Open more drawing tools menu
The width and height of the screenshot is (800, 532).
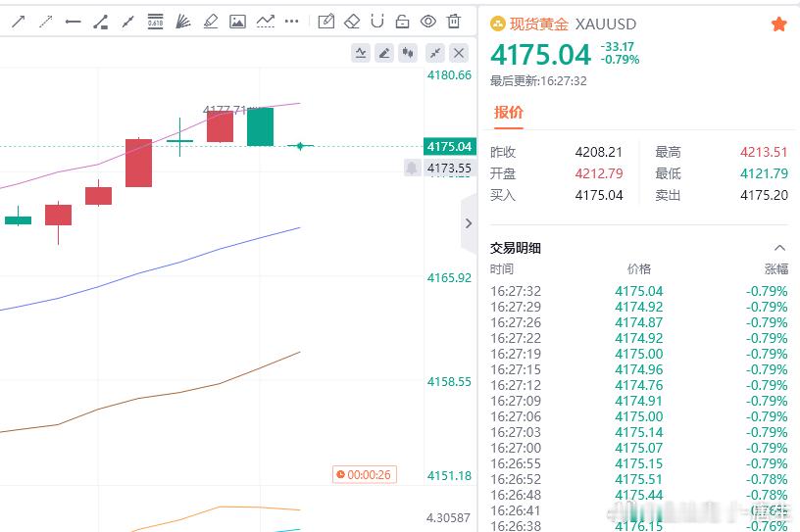292,22
